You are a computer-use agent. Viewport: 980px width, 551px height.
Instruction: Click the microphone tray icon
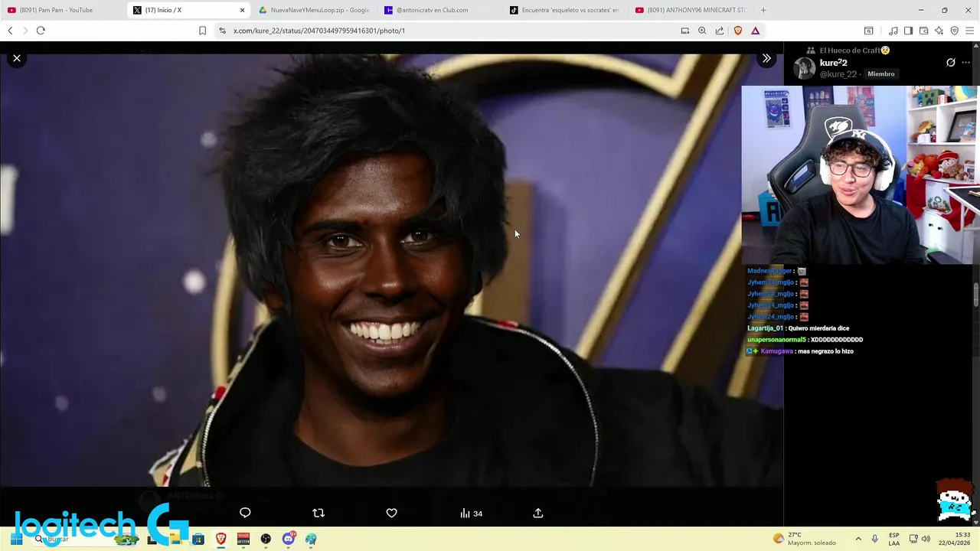coord(874,539)
